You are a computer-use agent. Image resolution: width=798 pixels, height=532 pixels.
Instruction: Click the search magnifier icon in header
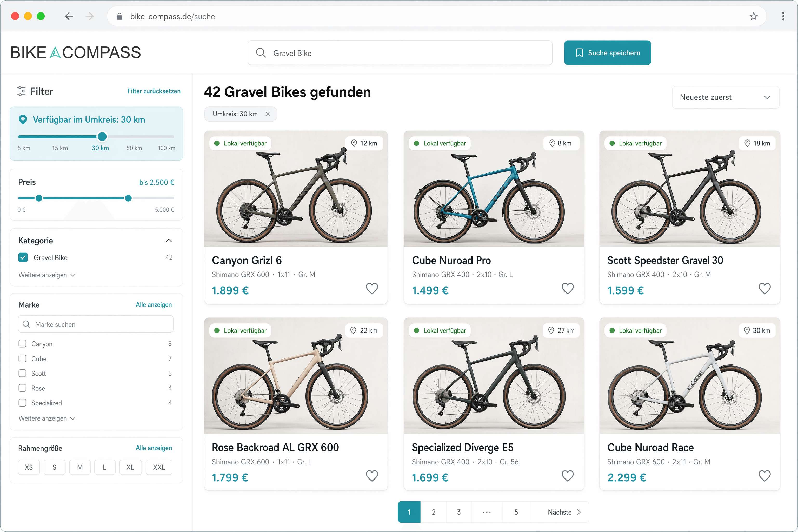click(x=261, y=52)
